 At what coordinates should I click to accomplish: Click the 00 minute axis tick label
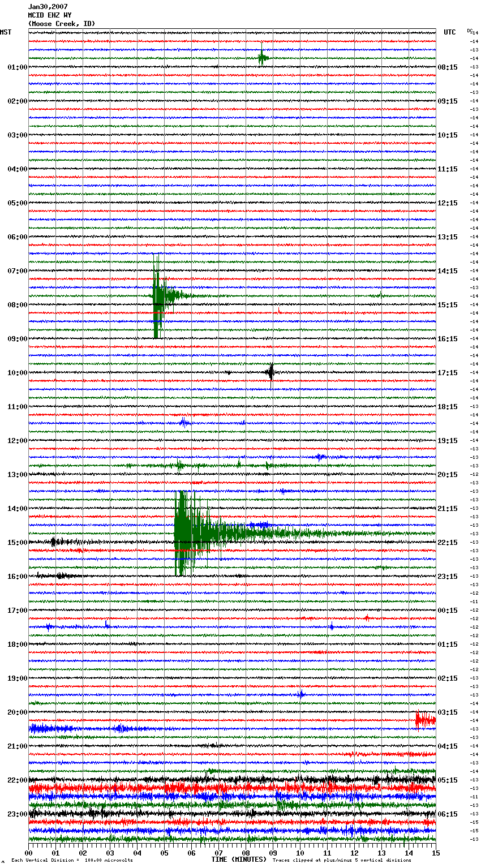29,853
